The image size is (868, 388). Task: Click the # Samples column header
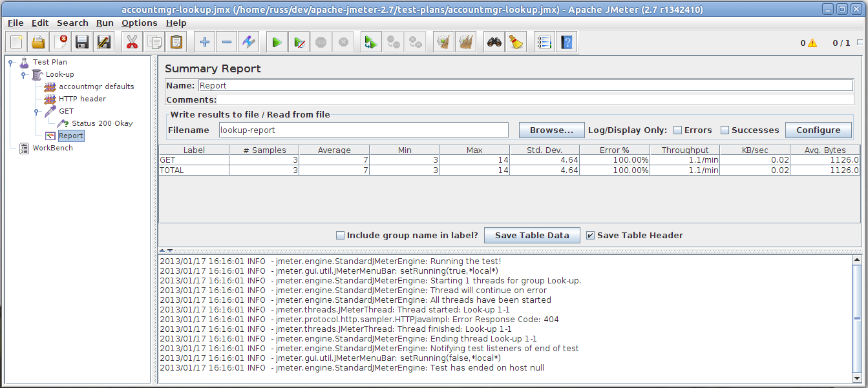point(264,150)
